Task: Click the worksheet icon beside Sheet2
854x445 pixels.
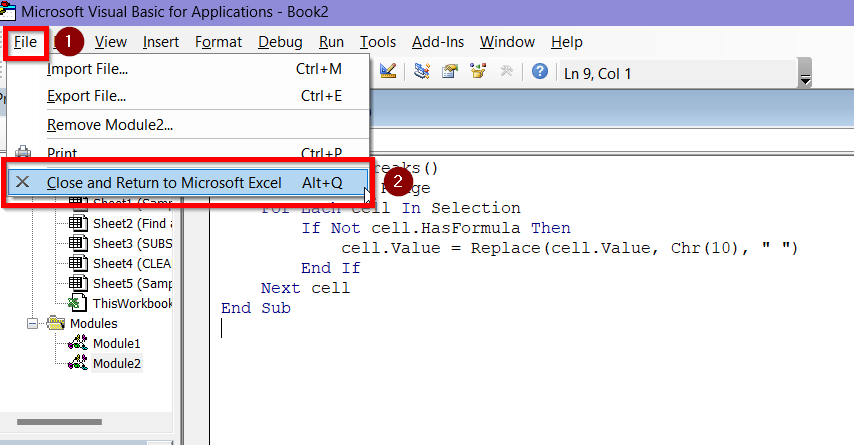Action: click(78, 223)
